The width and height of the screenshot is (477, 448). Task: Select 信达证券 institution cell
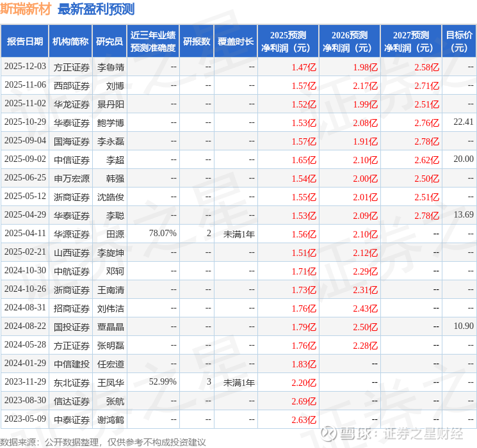[x=72, y=401]
